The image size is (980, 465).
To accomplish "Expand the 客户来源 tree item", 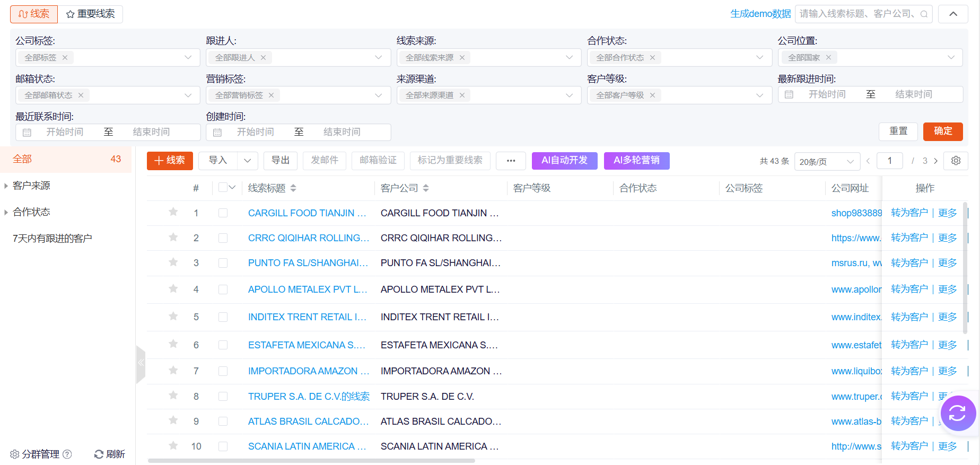I will (6, 186).
